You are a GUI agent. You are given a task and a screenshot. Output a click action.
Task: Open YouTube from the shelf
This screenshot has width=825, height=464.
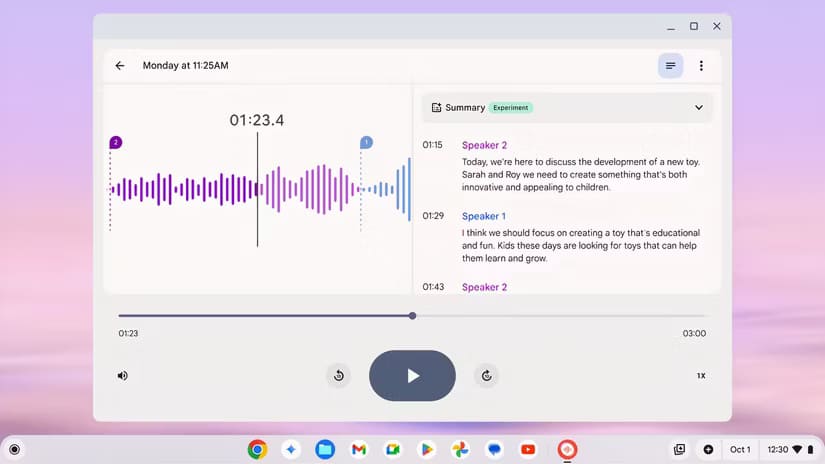(528, 450)
